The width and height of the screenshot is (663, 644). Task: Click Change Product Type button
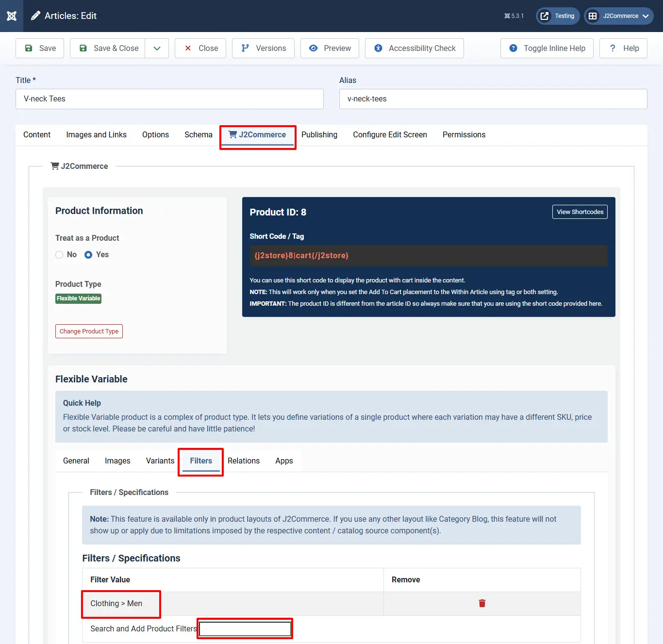coord(89,331)
